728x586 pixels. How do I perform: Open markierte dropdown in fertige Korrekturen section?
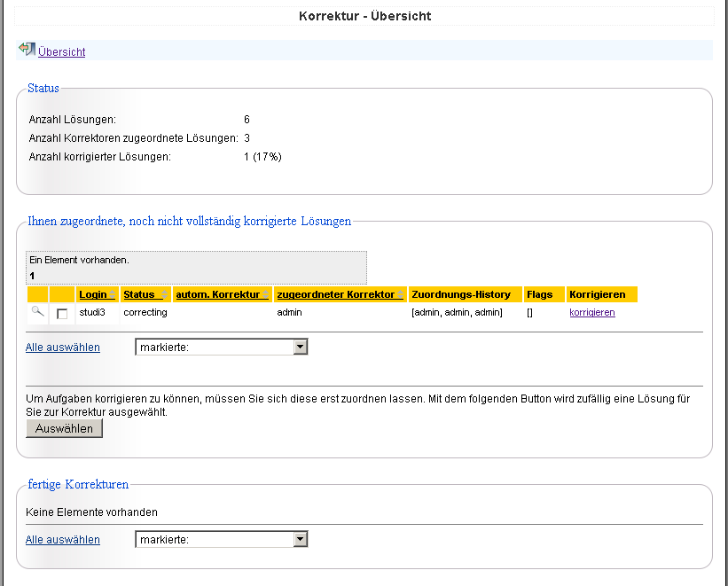(x=222, y=539)
